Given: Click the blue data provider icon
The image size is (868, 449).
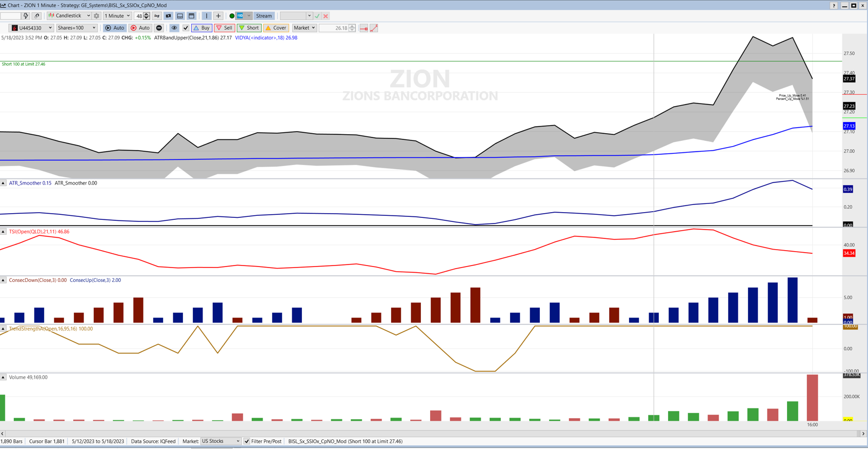Looking at the screenshot, I should 240,16.
